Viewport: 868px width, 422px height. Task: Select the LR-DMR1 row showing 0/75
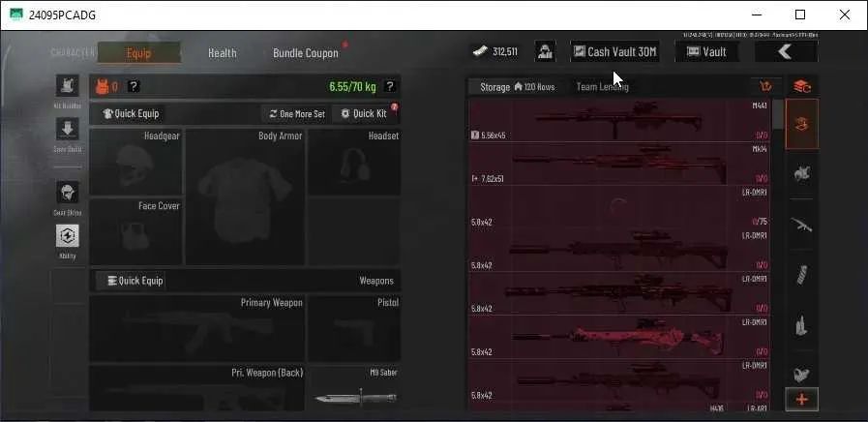pyautogui.click(x=619, y=206)
